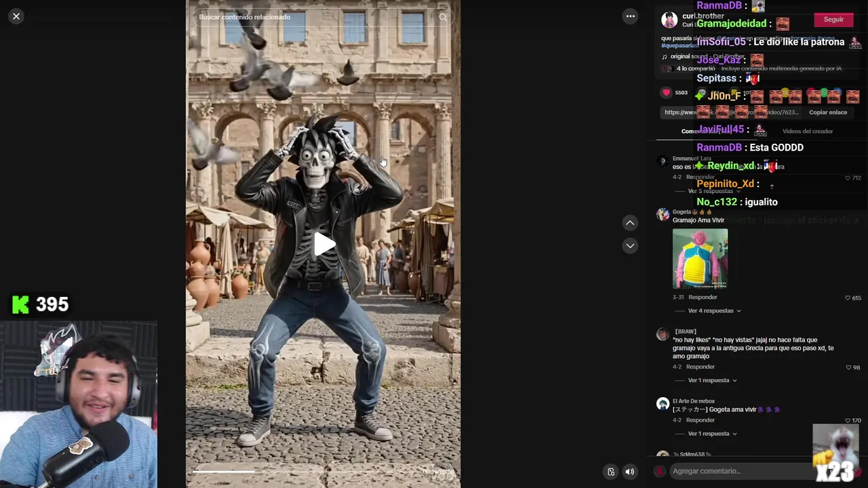Expand 'Ver 5 respuestas' under Emmanuel Lara
The image size is (868, 488).
coord(714,191)
